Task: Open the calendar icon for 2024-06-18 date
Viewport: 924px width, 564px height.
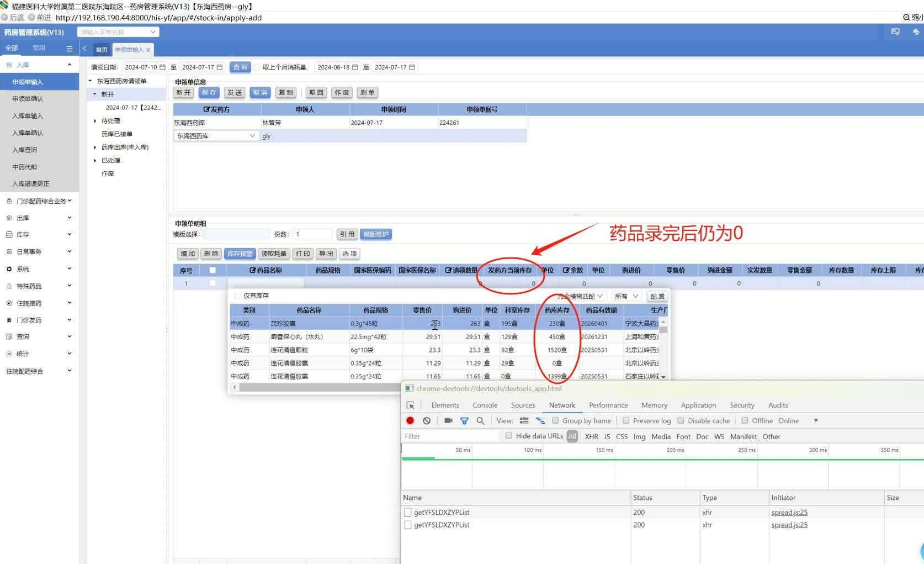Action: pos(355,67)
